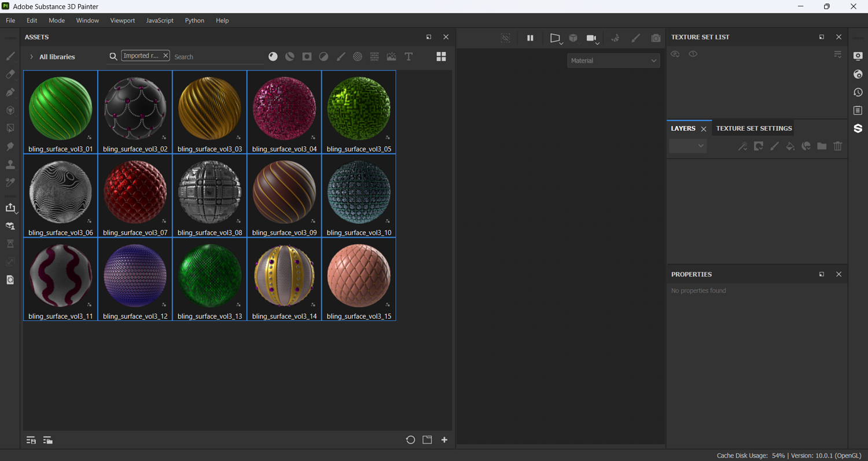Open the History panel icon
Image resolution: width=868 pixels, height=461 pixels.
pyautogui.click(x=858, y=92)
